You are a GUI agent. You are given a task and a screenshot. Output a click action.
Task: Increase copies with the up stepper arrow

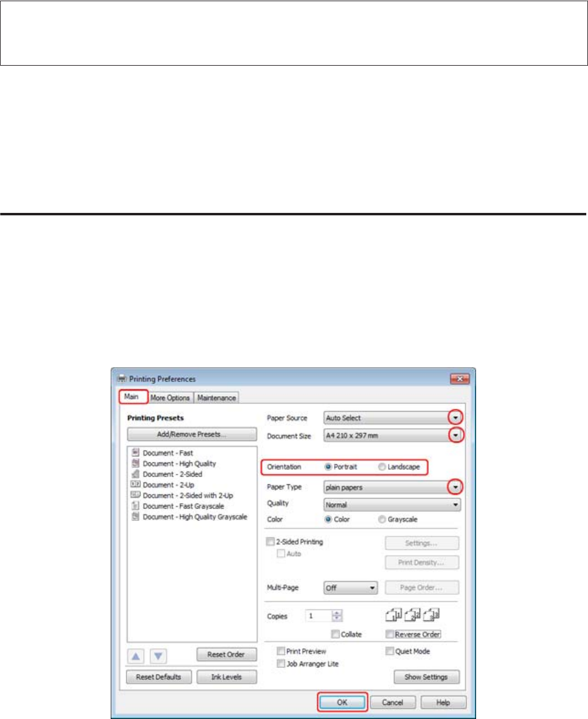tap(337, 613)
